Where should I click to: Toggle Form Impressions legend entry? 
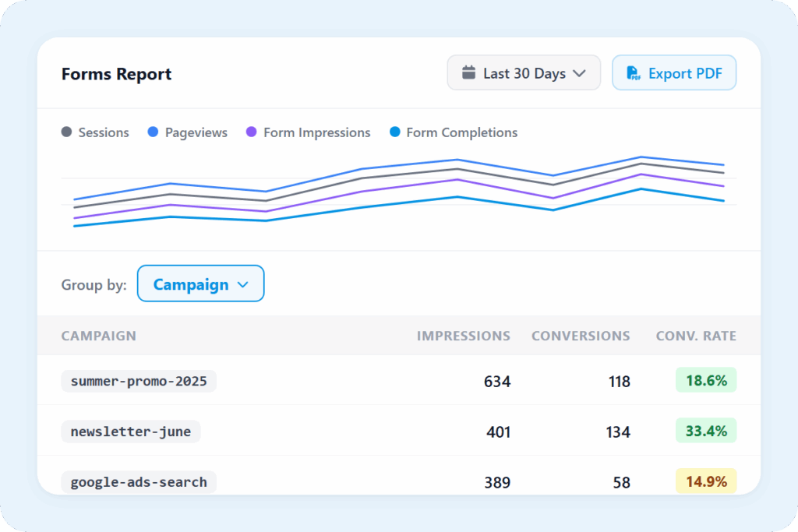[x=308, y=132]
